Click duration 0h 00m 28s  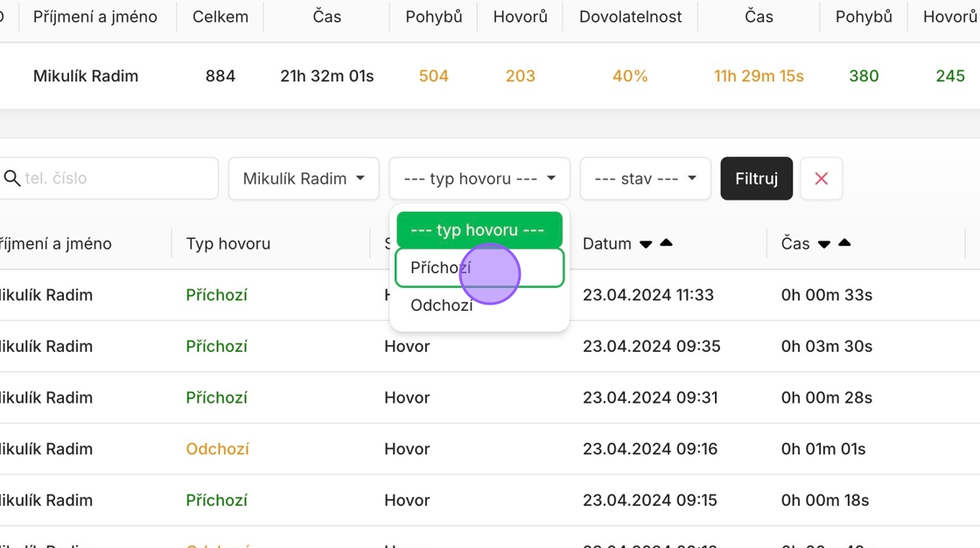pos(826,397)
